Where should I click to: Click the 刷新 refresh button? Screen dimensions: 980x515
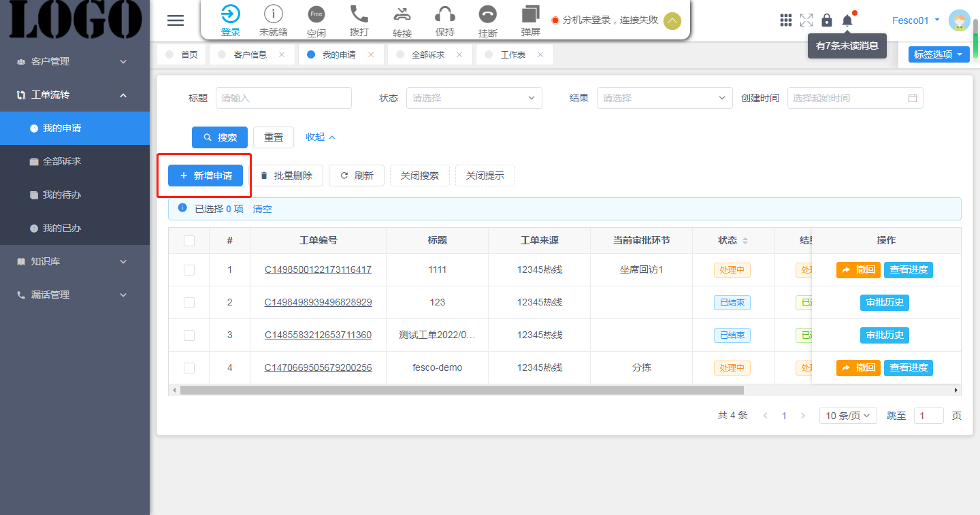[x=357, y=176]
